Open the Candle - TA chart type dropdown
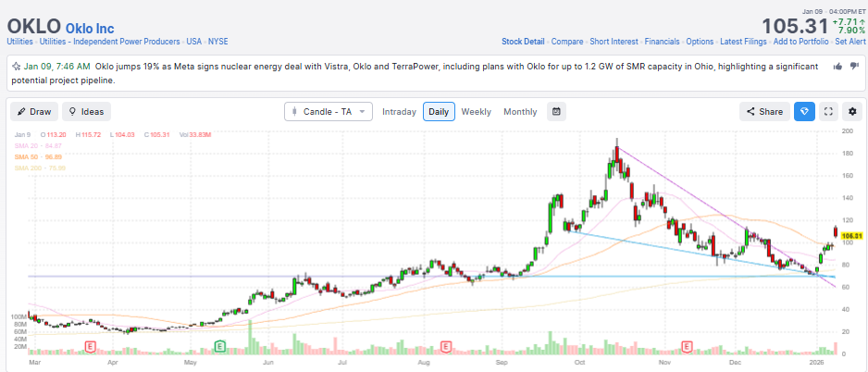This screenshot has height=372, width=868. click(x=329, y=111)
